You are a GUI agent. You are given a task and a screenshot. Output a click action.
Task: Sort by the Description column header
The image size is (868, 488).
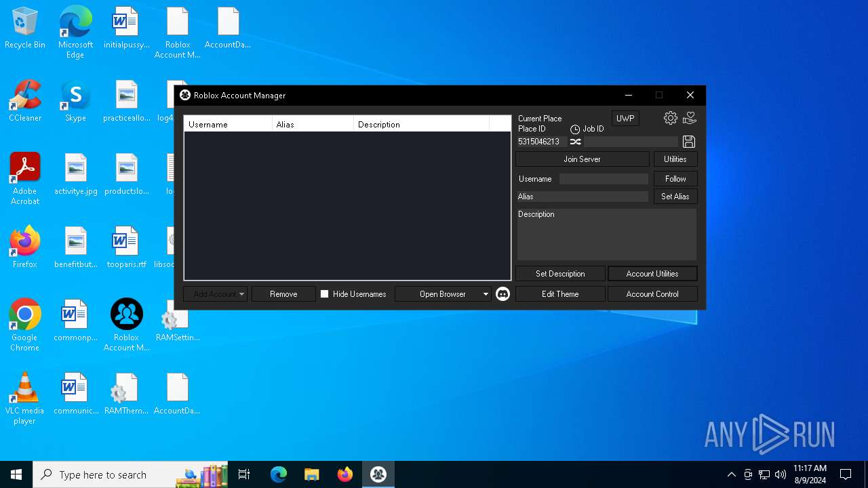(x=421, y=124)
